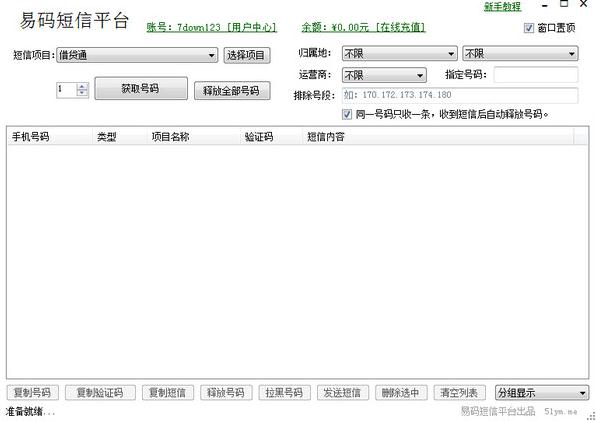Viewport: 596px width, 421px height.
Task: Toggle the 窗口置顶 checkbox
Action: point(528,28)
